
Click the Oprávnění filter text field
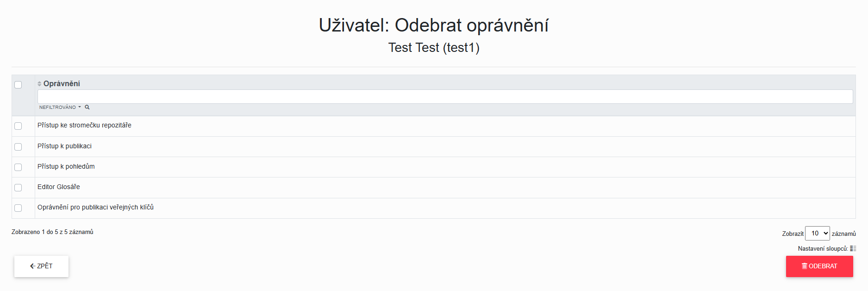tap(444, 97)
